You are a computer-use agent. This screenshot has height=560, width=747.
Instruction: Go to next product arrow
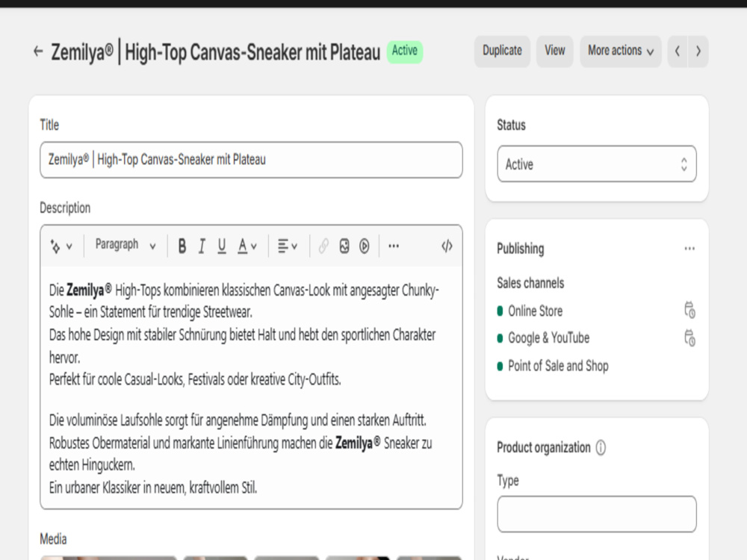tap(698, 51)
